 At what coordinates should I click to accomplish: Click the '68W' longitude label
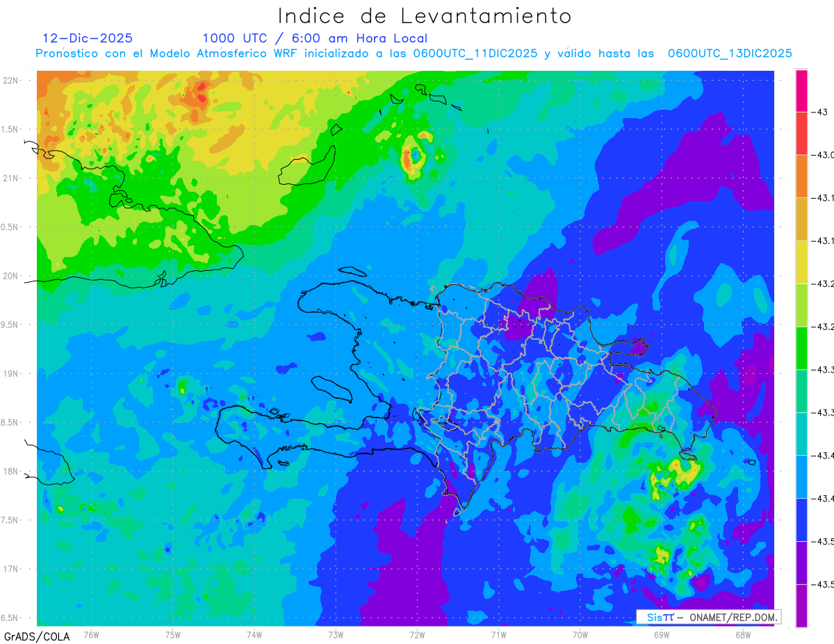pyautogui.click(x=743, y=634)
